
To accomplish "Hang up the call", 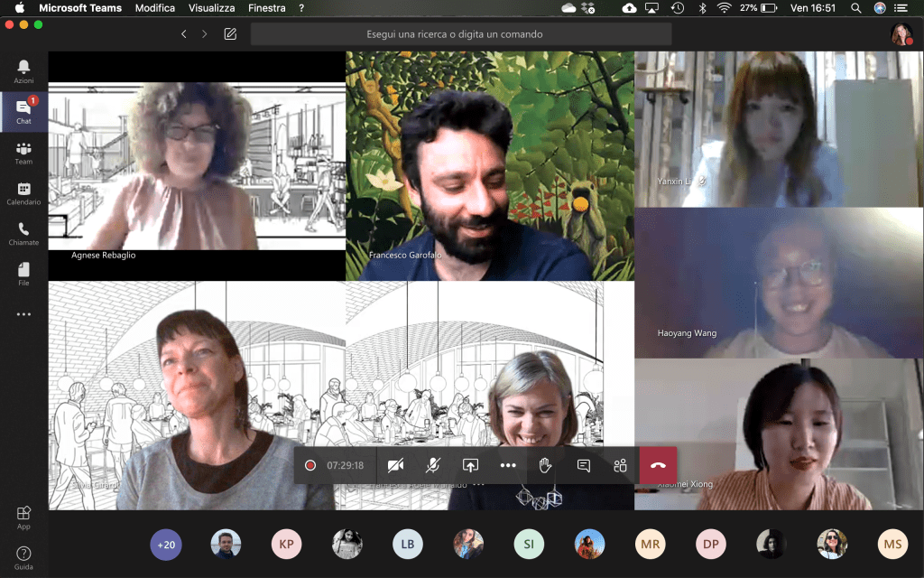I will pos(658,465).
